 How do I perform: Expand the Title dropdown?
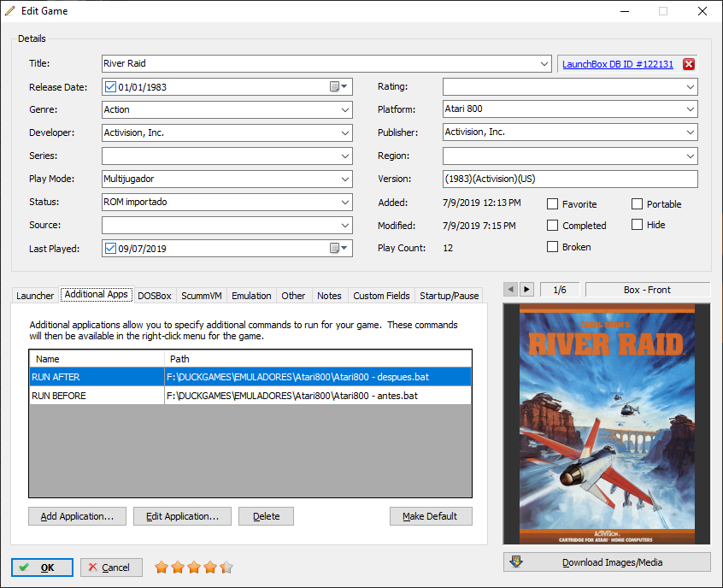544,63
